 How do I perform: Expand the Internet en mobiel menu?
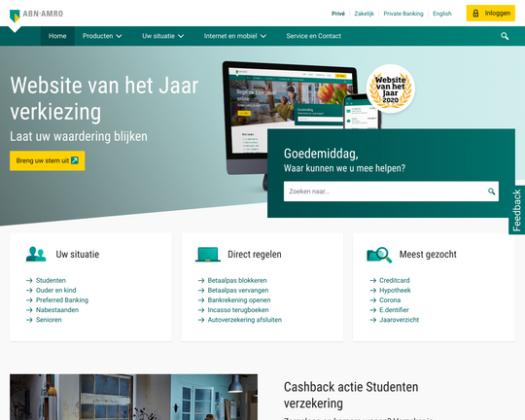pos(234,36)
